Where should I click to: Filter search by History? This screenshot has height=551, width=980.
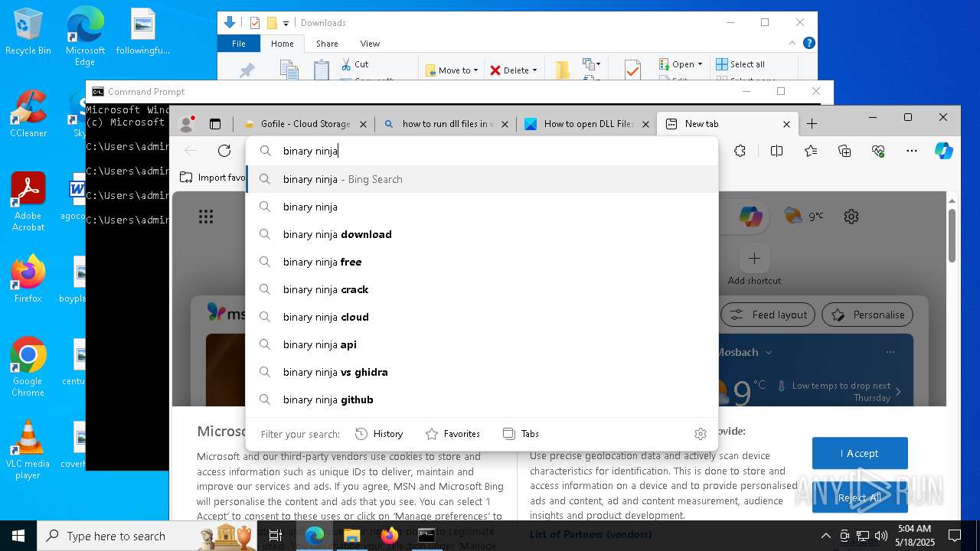coord(379,434)
